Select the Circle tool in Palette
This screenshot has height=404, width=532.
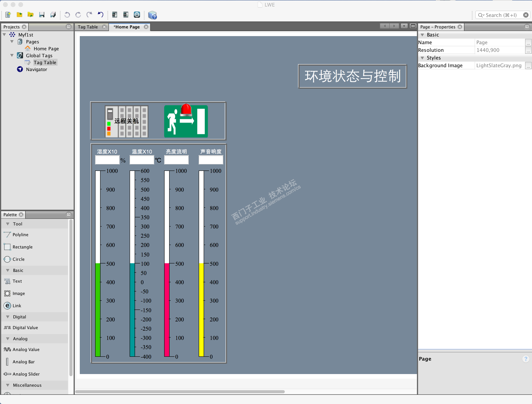click(18, 259)
